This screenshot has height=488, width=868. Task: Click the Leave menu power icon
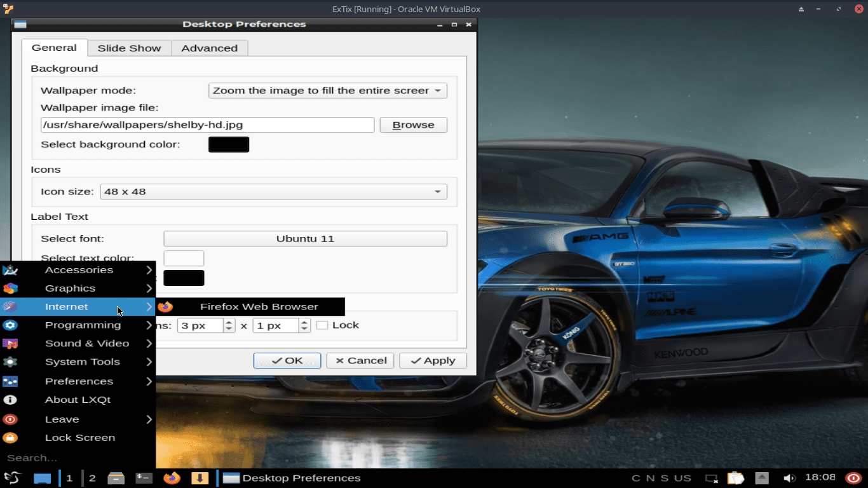[10, 419]
